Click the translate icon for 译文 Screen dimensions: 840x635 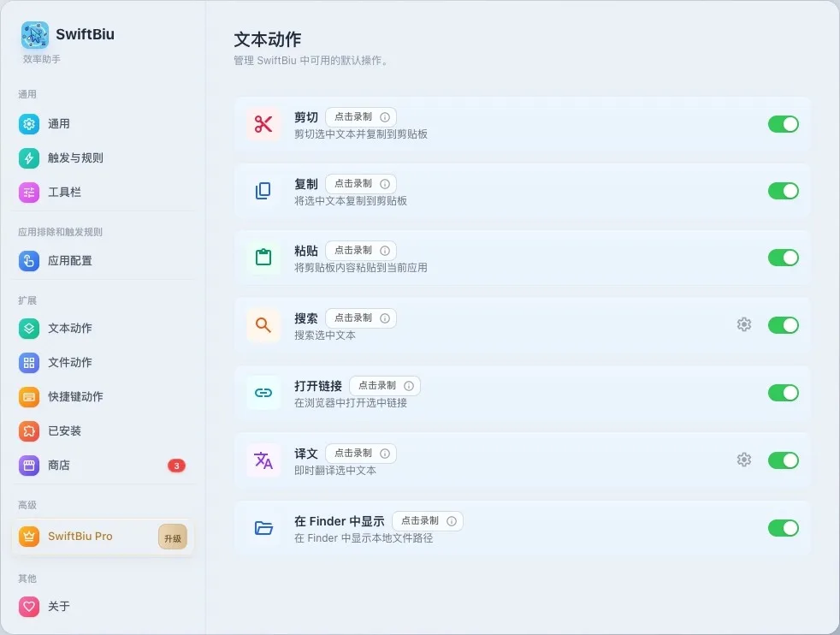pyautogui.click(x=263, y=460)
